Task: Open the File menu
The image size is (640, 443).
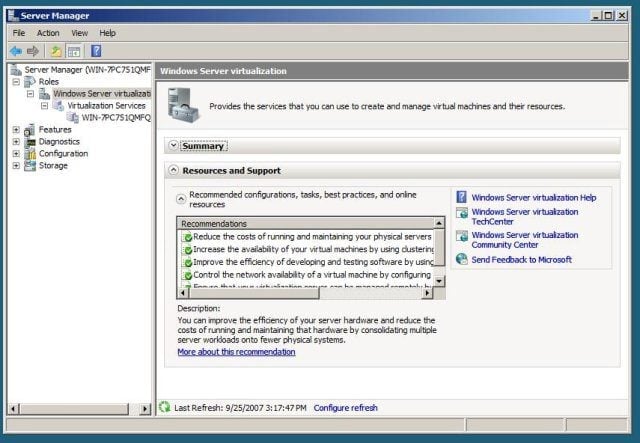Action: tap(19, 33)
